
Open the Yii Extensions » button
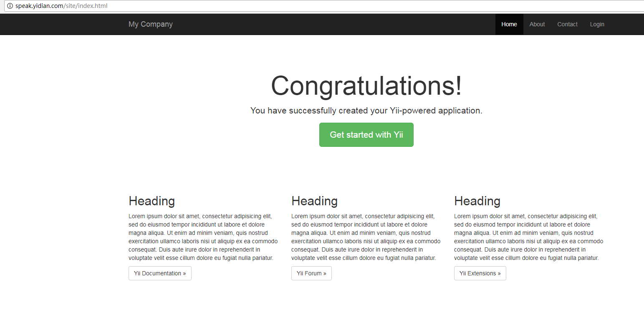tap(480, 273)
